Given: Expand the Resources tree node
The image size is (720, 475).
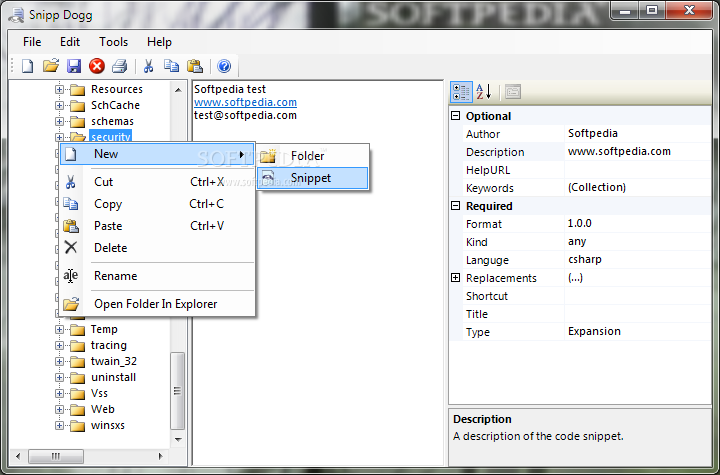Looking at the screenshot, I should (x=59, y=89).
